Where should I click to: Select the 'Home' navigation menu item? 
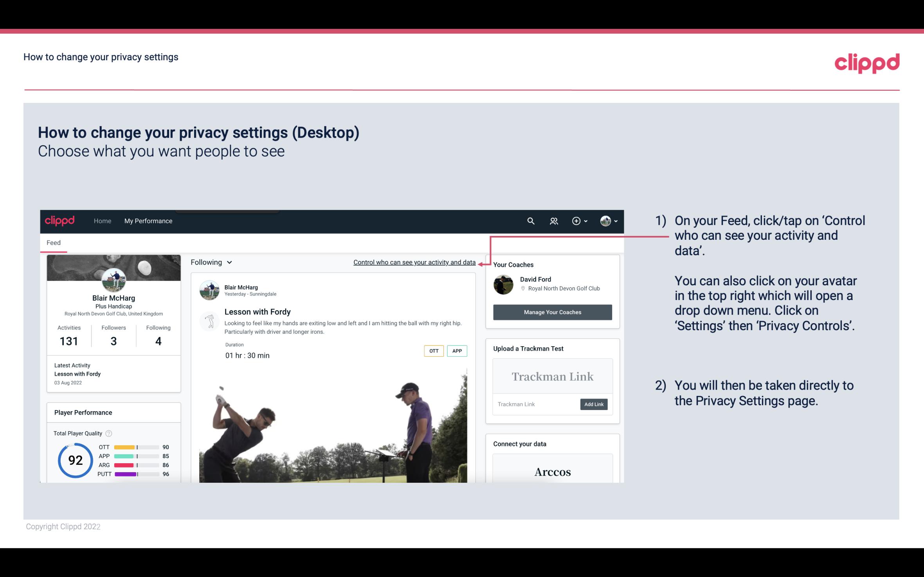pos(102,221)
